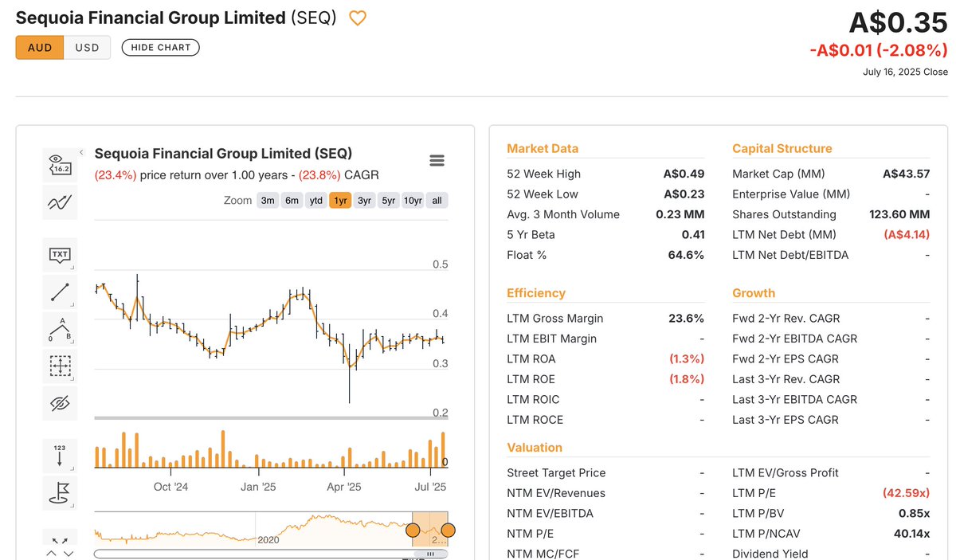
Task: Click LTM Gross Margin value 23.6%
Action: (x=686, y=319)
